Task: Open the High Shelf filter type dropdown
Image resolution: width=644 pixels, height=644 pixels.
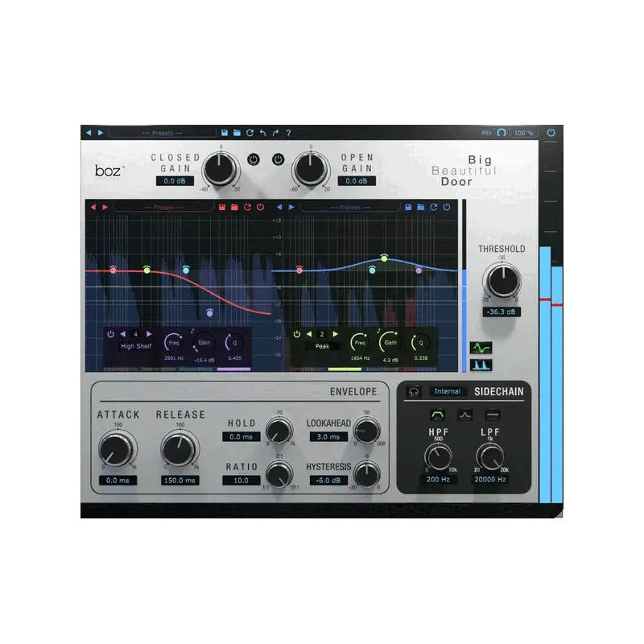Action: (136, 346)
